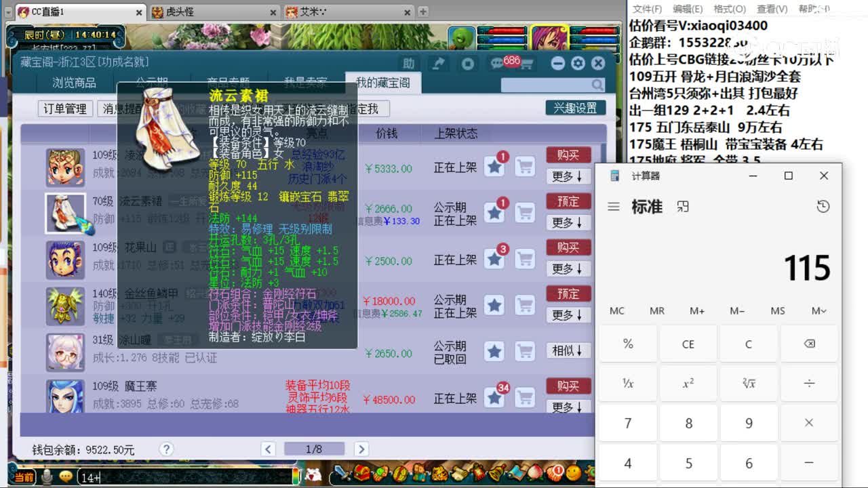Favorite star for the ¥5333.00 item

click(x=495, y=167)
